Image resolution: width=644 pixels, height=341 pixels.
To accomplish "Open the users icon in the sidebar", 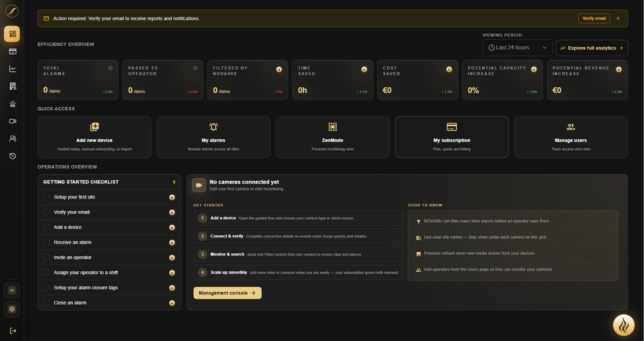I will click(x=13, y=138).
